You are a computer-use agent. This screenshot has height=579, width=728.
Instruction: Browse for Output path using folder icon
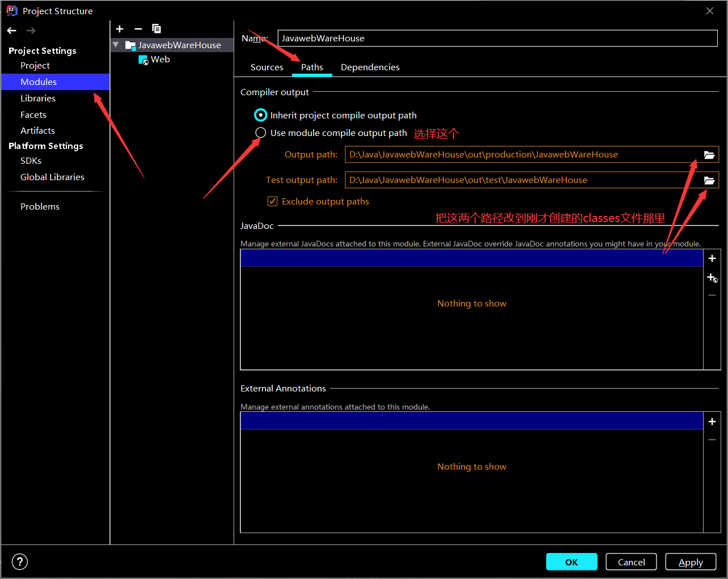click(709, 154)
